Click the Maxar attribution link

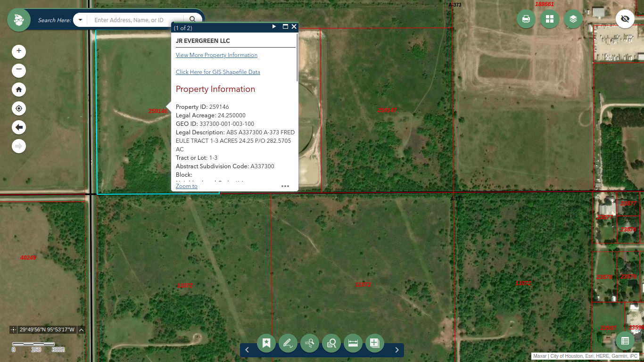tap(540, 356)
